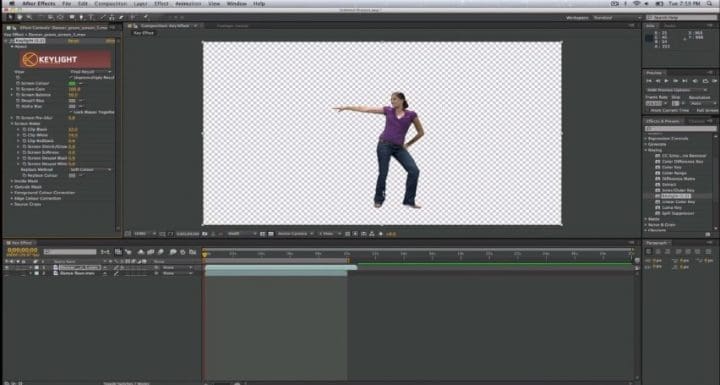Viewport: 720px width, 385px height.
Task: Toggle Full Screen checkbox in Preview
Action: pos(693,110)
